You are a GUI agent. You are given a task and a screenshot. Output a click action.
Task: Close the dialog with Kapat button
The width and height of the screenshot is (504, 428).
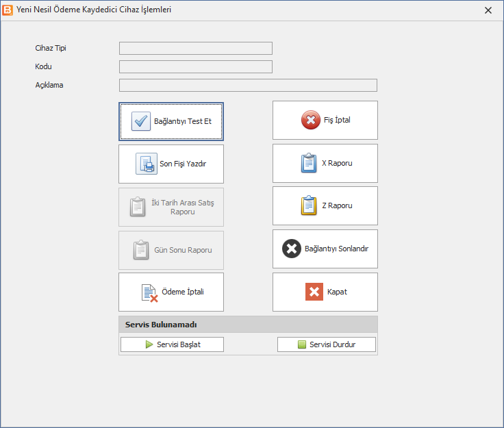[x=325, y=292]
